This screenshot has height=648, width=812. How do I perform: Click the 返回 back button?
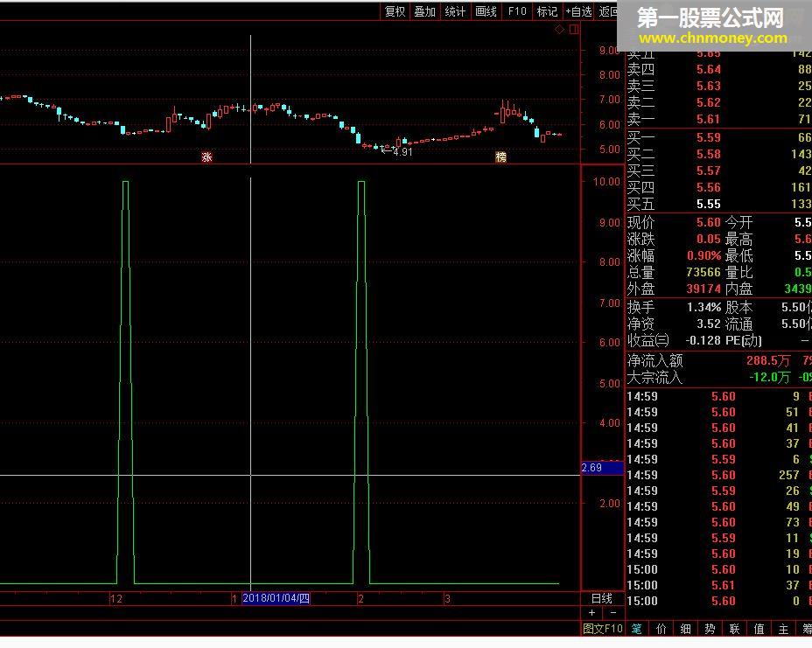[x=607, y=11]
